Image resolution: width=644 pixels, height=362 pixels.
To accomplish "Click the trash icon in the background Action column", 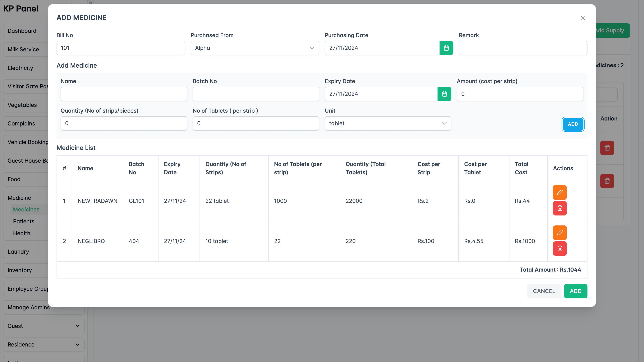I will coord(607,148).
